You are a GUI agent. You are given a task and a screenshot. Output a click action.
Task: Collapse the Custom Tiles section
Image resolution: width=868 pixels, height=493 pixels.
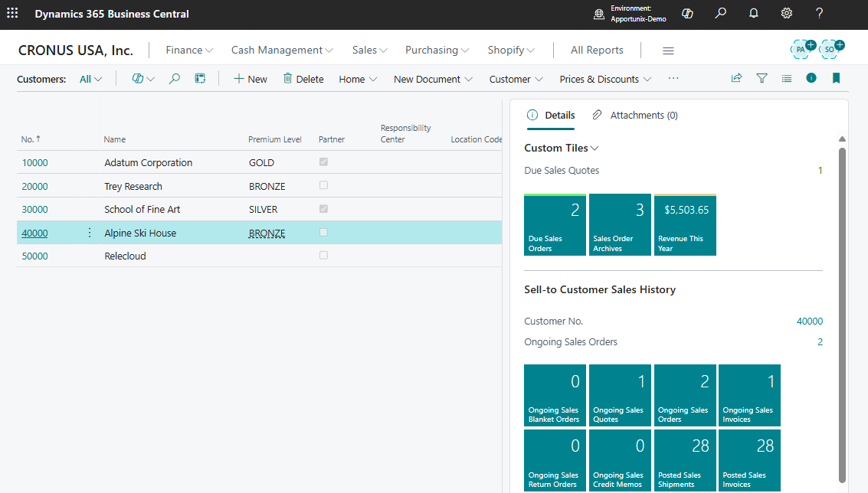coord(561,148)
